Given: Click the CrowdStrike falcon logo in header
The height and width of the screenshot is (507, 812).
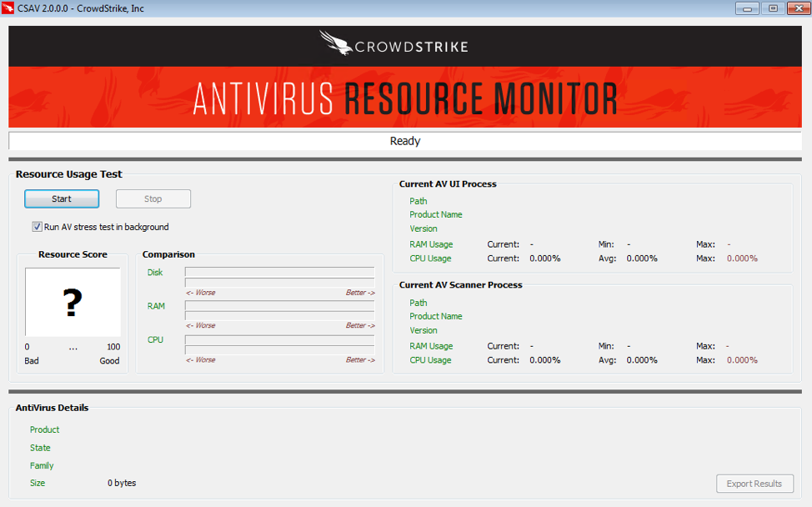Looking at the screenshot, I should point(336,43).
